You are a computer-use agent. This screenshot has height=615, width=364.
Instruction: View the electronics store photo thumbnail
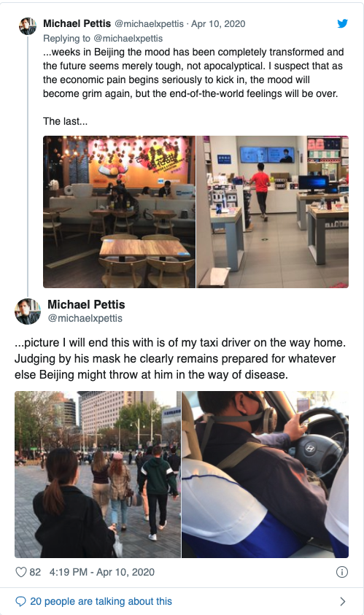(273, 212)
